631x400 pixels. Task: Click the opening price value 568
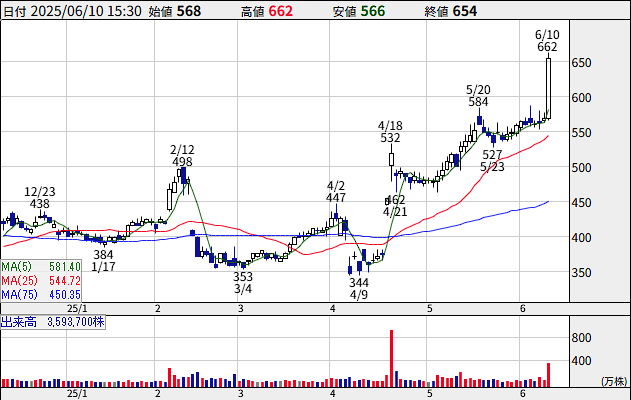189,11
